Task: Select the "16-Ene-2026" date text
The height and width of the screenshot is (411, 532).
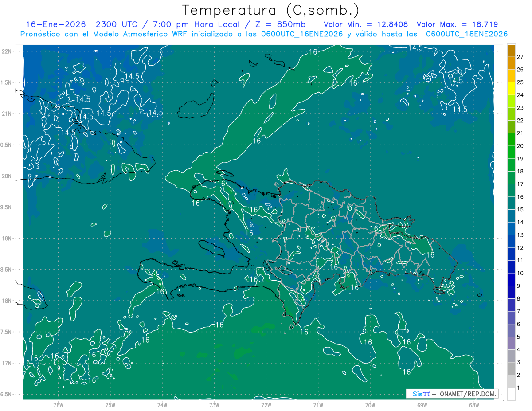Action: coord(55,24)
